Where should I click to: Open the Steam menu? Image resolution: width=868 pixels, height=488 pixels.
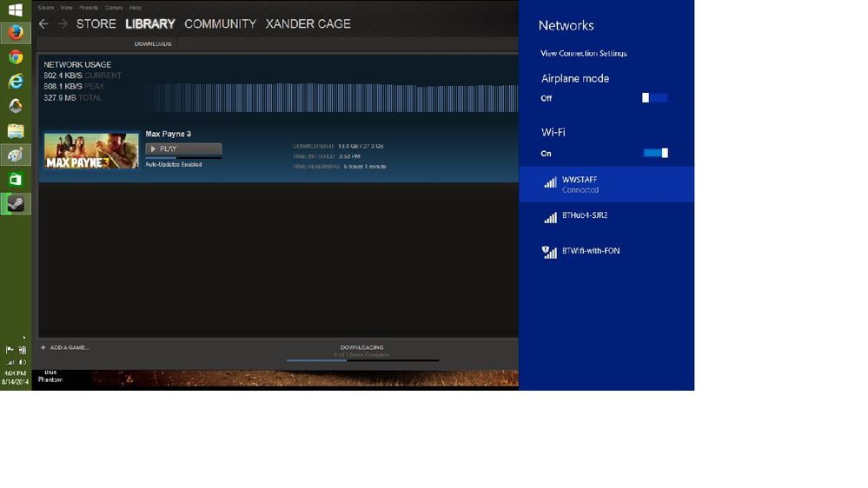point(46,8)
